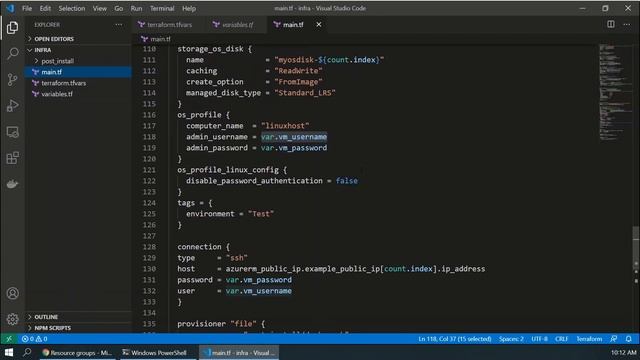Open the Edit menu
This screenshot has width=640, height=360.
45,8
